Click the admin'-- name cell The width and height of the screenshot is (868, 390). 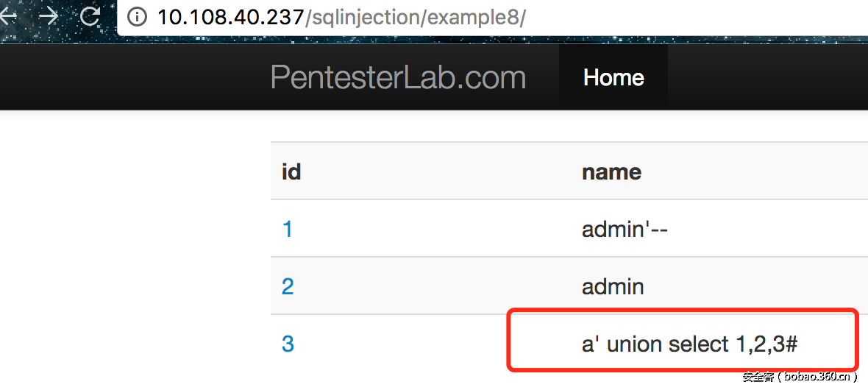pos(625,229)
